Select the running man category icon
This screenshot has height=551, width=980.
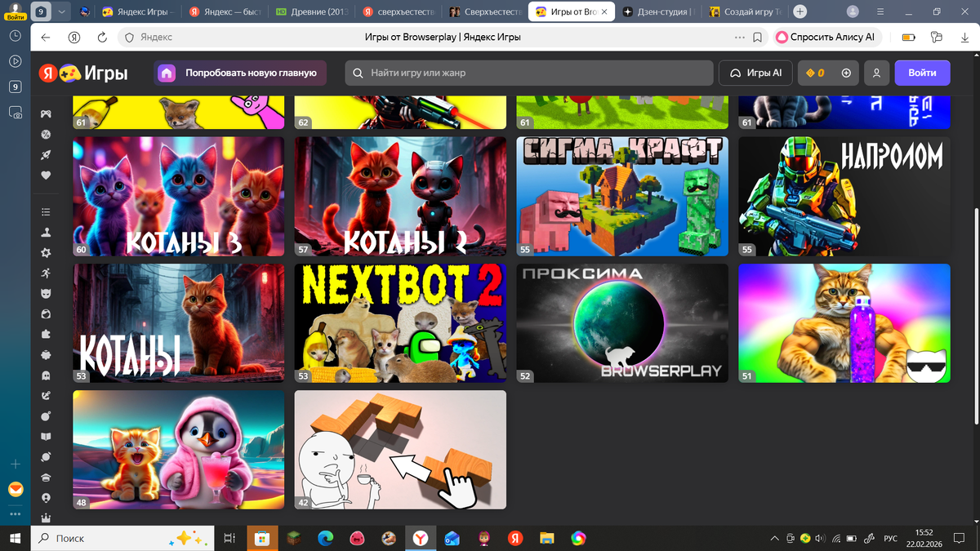click(46, 273)
